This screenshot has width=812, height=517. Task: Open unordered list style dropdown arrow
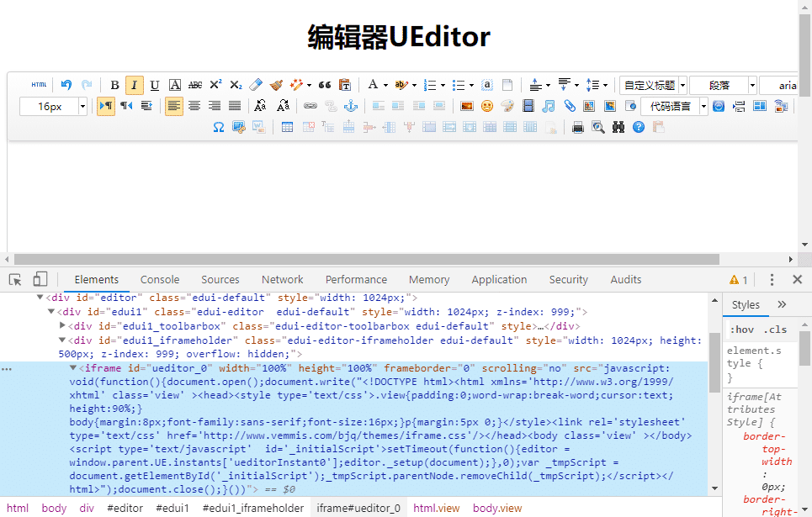click(x=471, y=86)
